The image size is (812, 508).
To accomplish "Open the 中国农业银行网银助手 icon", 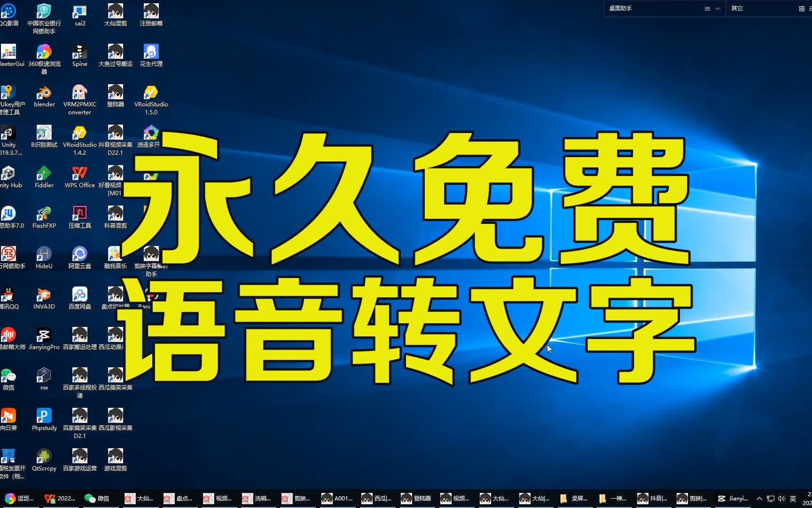I will click(44, 19).
